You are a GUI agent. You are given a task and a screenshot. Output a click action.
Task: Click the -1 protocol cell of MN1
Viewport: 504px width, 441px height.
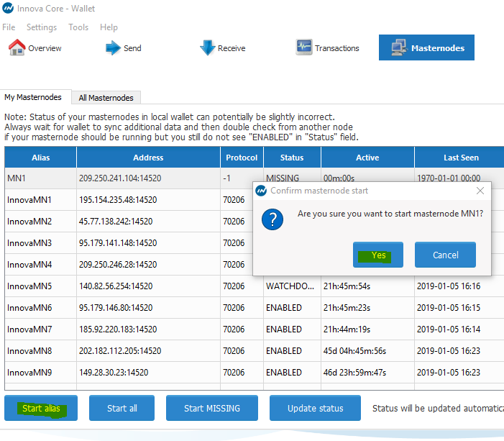tap(242, 178)
